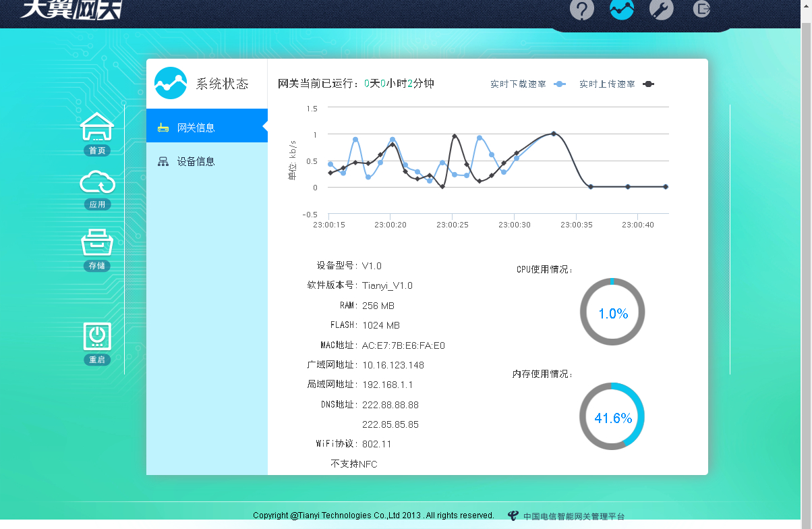This screenshot has width=812, height=529.
Task: Click the router icon beside 网关信息
Action: (163, 128)
